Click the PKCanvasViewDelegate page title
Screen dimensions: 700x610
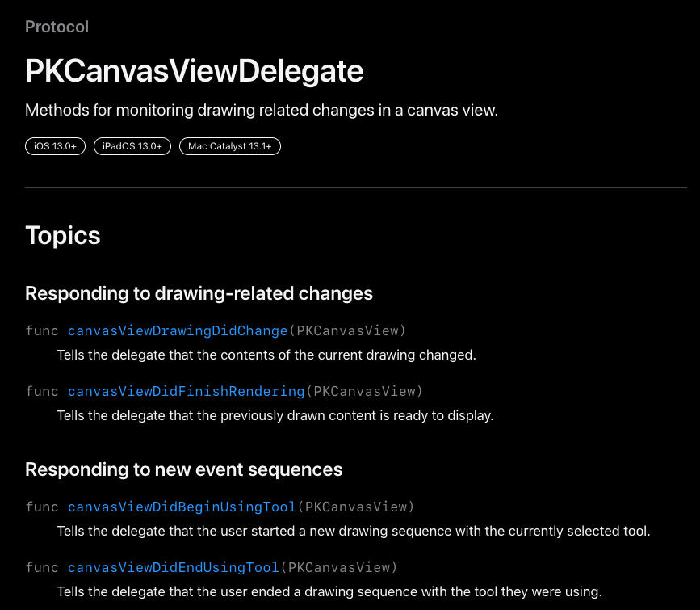coord(195,72)
